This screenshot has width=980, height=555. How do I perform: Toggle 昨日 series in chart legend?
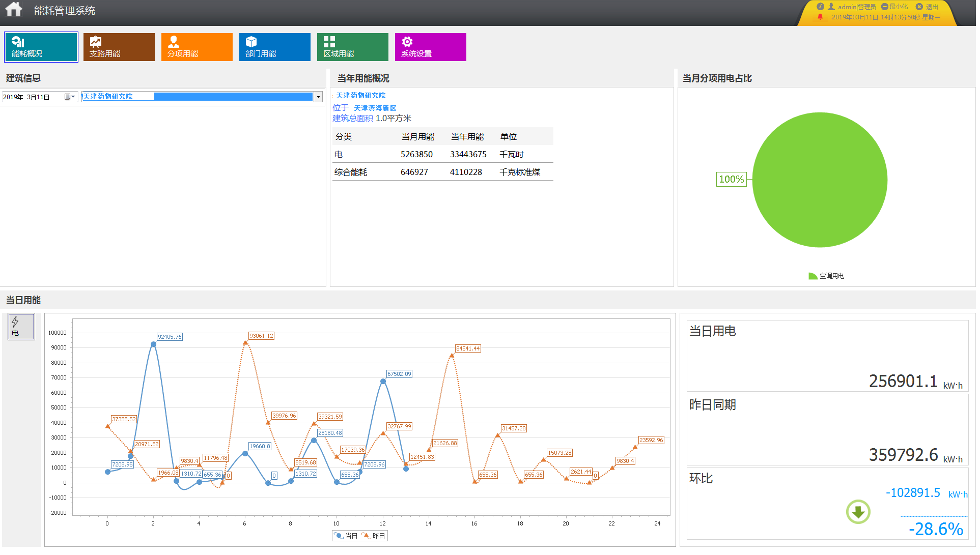[374, 536]
